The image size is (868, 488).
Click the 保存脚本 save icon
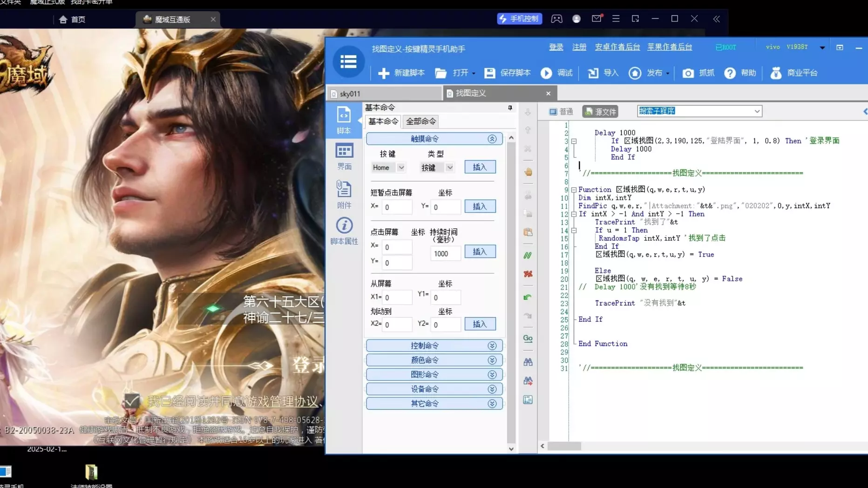coord(489,73)
